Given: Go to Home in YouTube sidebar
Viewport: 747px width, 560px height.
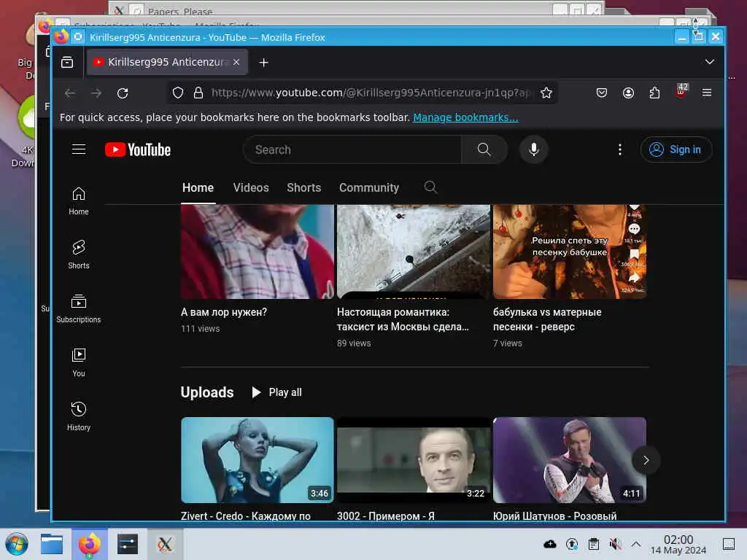Looking at the screenshot, I should (79, 201).
